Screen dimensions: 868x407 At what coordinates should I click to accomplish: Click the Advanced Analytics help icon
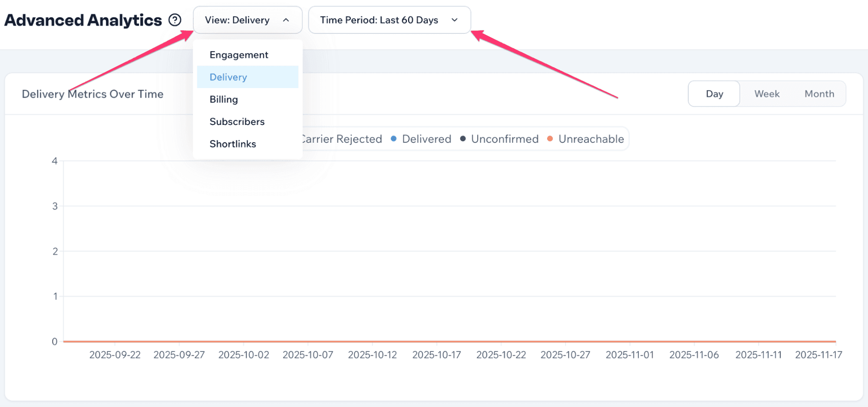point(175,20)
